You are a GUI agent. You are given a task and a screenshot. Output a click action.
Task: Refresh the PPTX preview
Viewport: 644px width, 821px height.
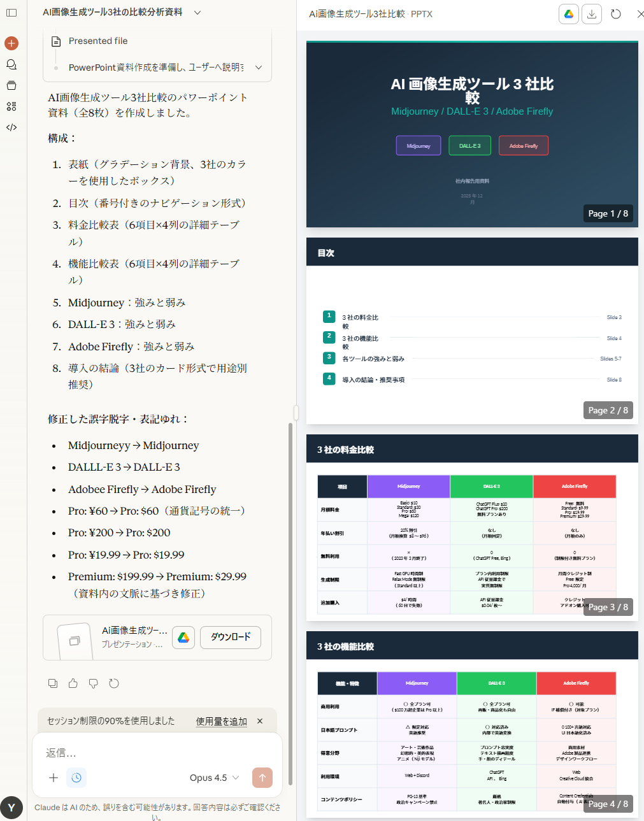click(x=616, y=14)
